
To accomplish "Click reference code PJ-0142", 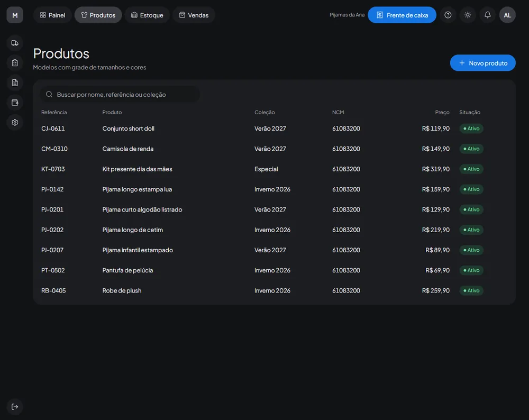I will point(52,189).
